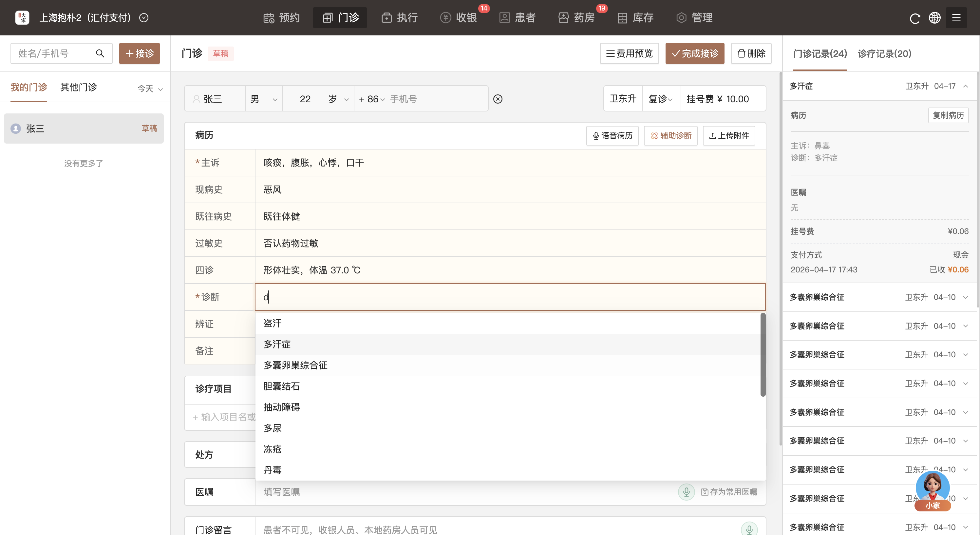Open the gender 男 dropdown
This screenshot has height=535, width=980.
click(264, 99)
